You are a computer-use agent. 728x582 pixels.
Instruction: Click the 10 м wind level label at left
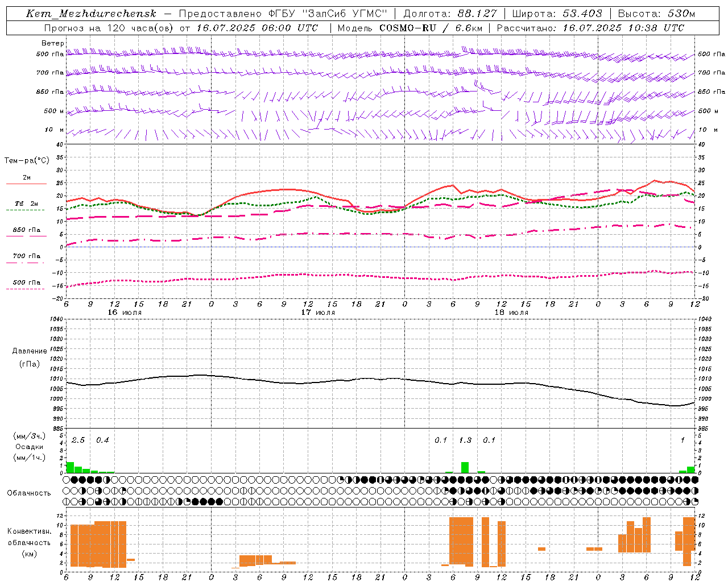coord(54,130)
